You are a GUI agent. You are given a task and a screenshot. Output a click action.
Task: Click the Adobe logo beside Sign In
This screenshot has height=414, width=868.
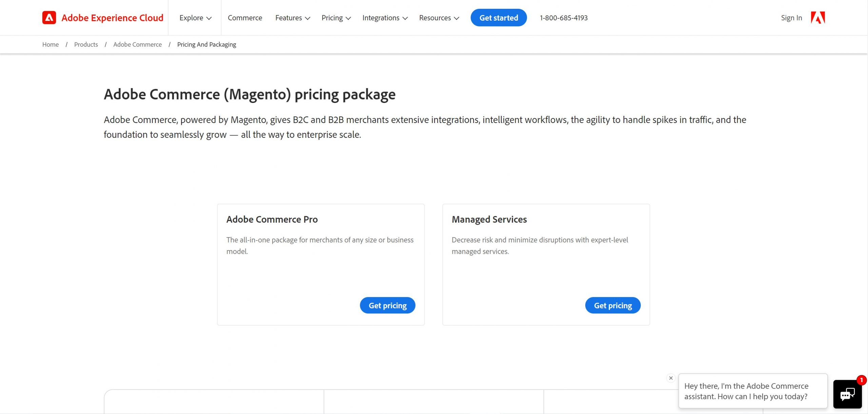click(x=817, y=18)
